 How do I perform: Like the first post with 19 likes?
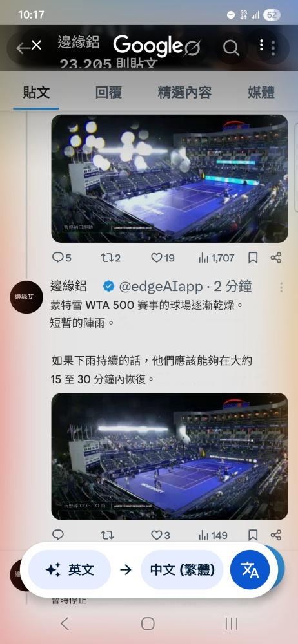(x=163, y=258)
